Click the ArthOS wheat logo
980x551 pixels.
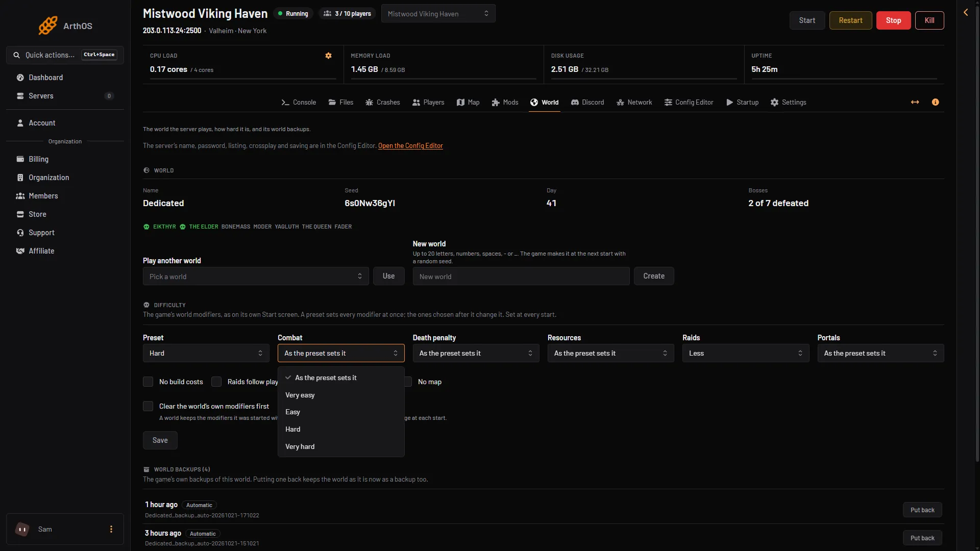pos(47,26)
